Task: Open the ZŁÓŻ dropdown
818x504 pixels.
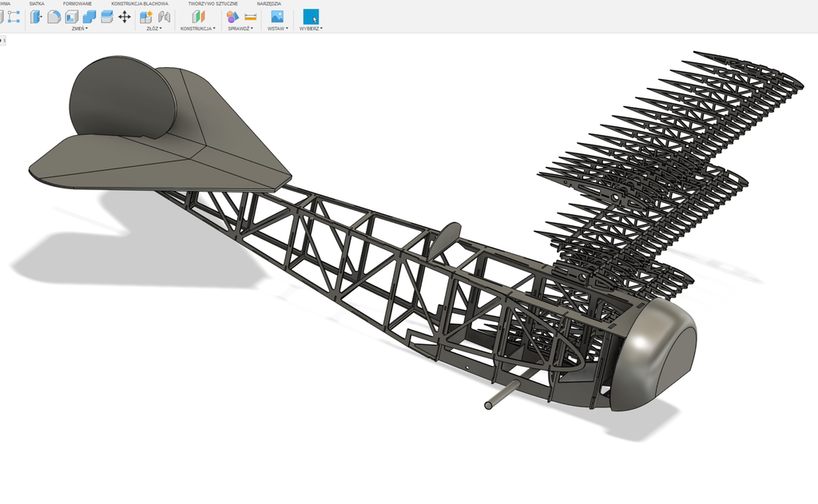Action: pyautogui.click(x=154, y=29)
